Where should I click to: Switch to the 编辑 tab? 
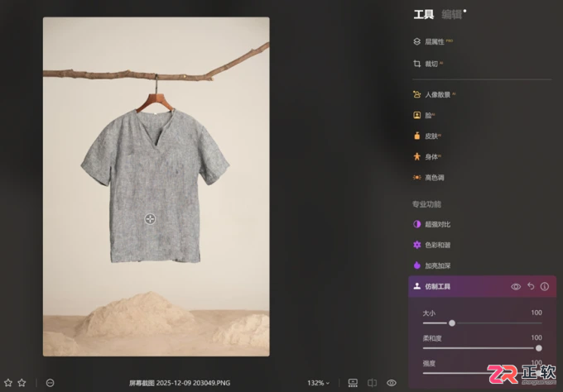point(451,15)
